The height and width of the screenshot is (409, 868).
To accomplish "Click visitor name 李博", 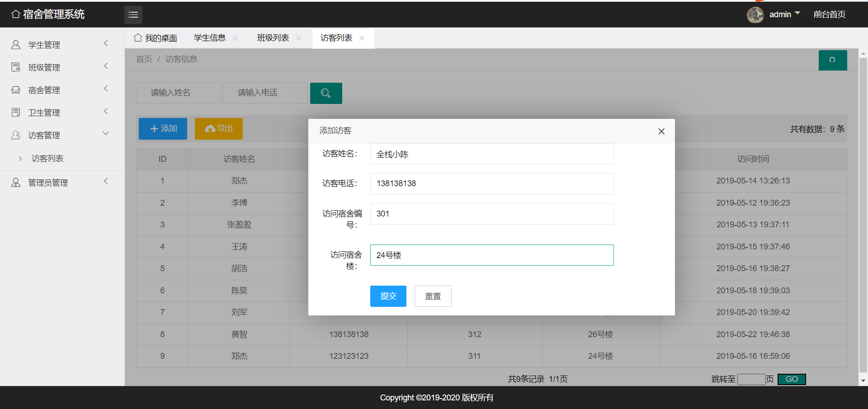I will (239, 203).
